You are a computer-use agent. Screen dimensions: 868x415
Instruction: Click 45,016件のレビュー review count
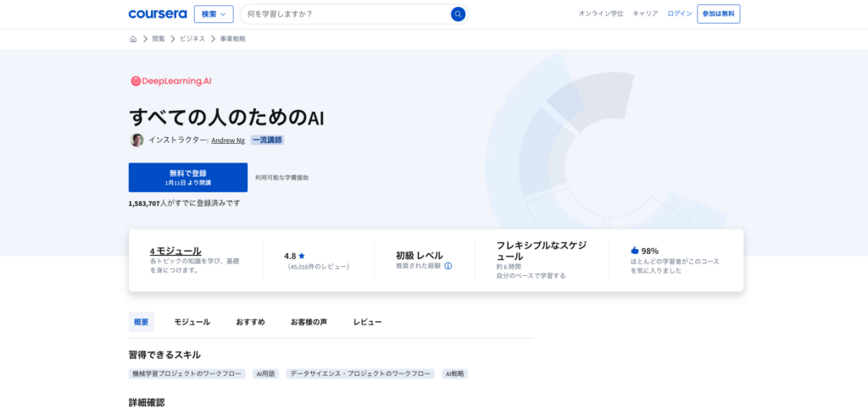coord(319,267)
